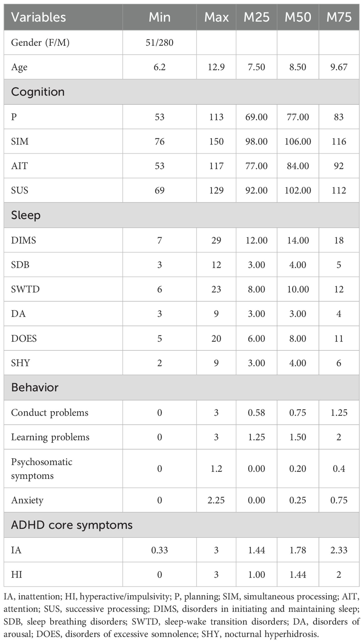Select the Psychosomatic symptoms row label
The height and width of the screenshot is (643, 364).
[41, 469]
